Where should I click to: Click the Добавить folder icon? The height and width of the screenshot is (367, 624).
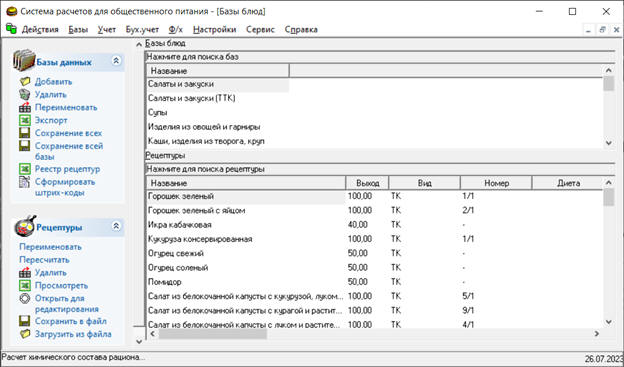click(25, 82)
